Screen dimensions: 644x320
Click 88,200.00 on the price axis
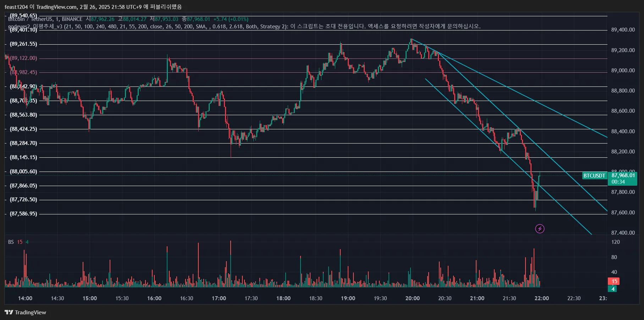pyautogui.click(x=623, y=152)
